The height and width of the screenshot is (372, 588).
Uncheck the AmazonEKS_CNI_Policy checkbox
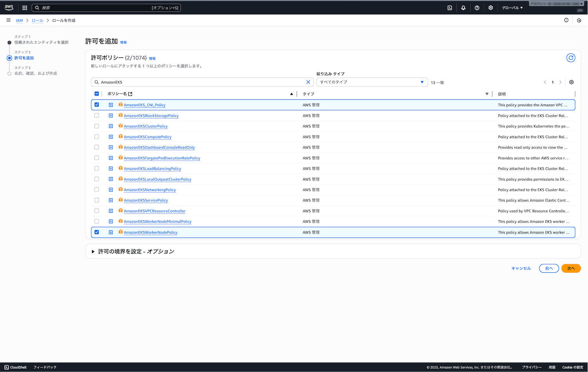point(97,105)
